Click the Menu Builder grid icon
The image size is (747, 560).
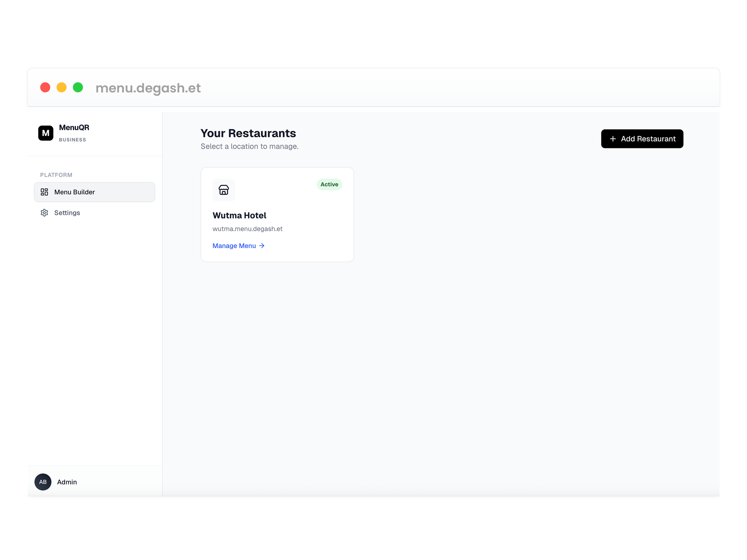coord(44,192)
